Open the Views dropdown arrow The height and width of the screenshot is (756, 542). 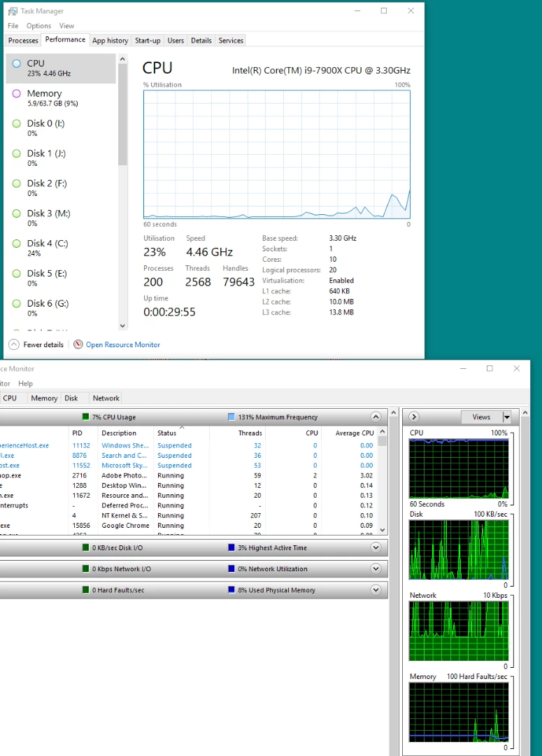506,417
